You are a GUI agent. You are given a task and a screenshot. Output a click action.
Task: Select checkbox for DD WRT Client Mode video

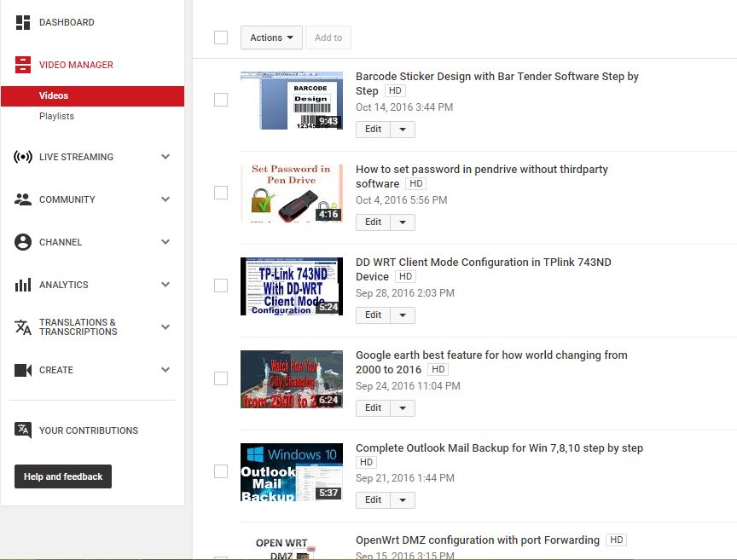221,286
